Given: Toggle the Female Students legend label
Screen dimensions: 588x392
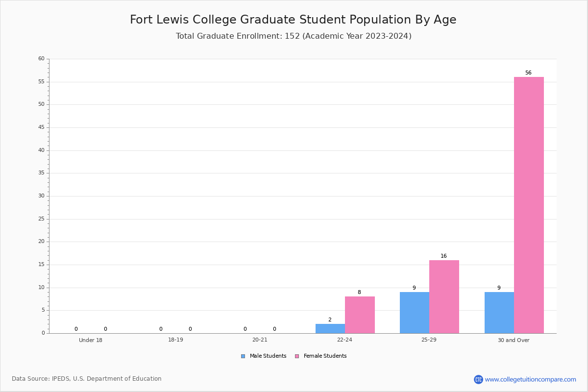Looking at the screenshot, I should 325,356.
